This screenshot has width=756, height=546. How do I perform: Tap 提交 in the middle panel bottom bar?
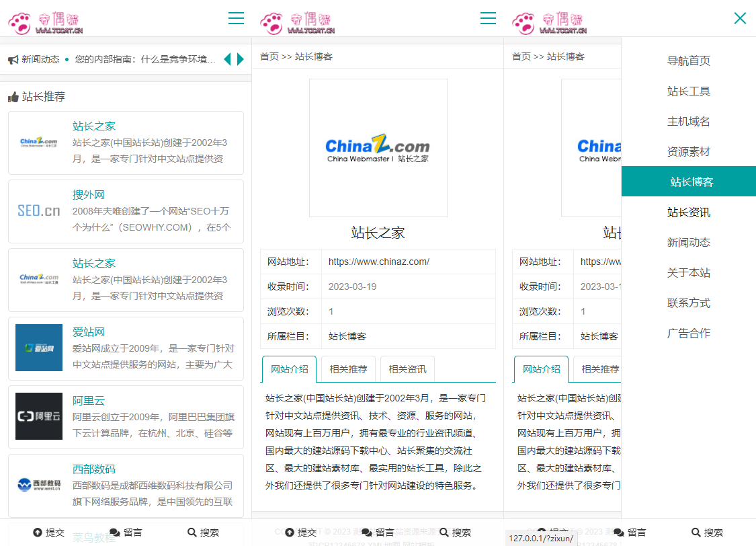[301, 533]
